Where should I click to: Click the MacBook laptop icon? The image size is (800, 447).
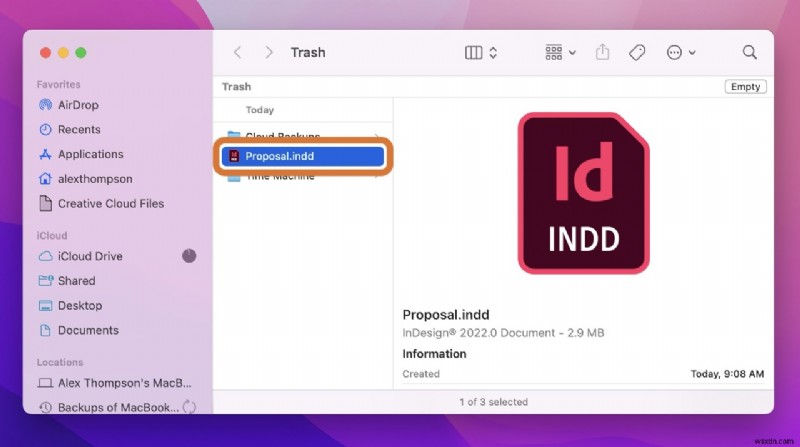tap(45, 383)
